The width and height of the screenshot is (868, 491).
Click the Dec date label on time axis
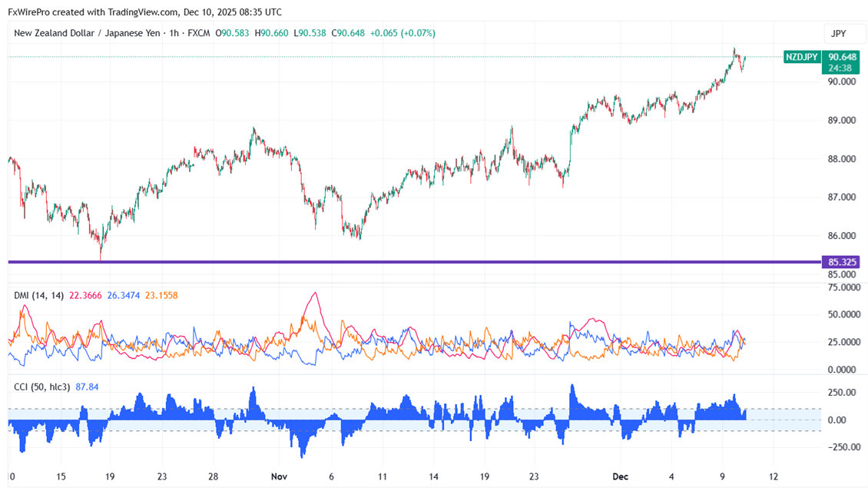tap(620, 476)
